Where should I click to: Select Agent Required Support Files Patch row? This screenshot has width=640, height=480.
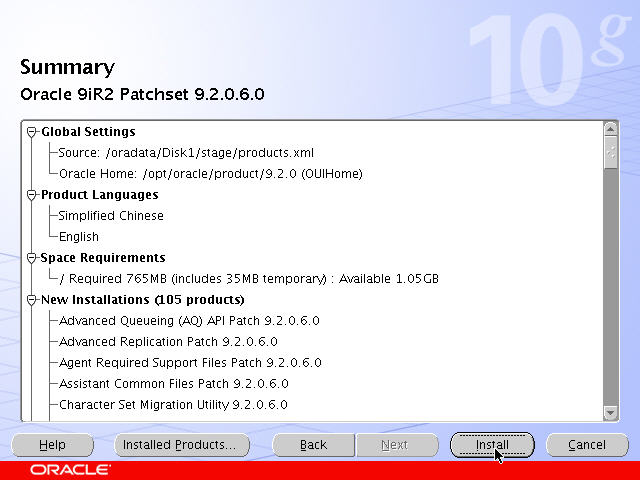(191, 362)
